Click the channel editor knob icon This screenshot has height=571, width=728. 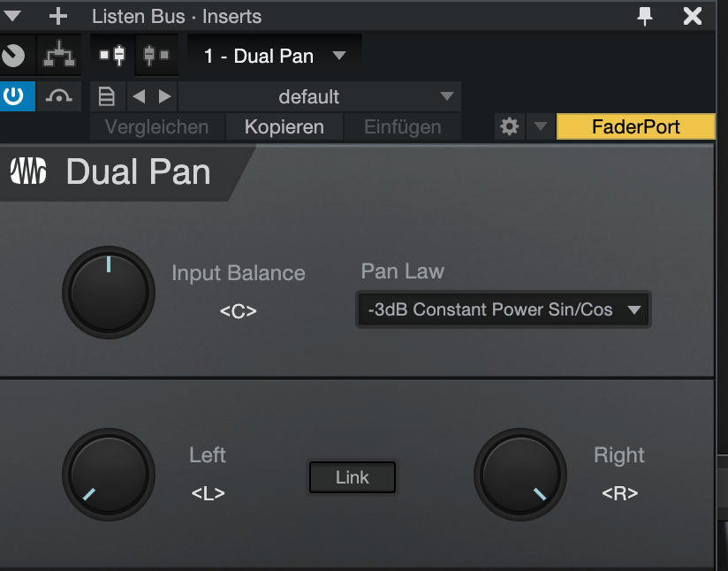14,55
